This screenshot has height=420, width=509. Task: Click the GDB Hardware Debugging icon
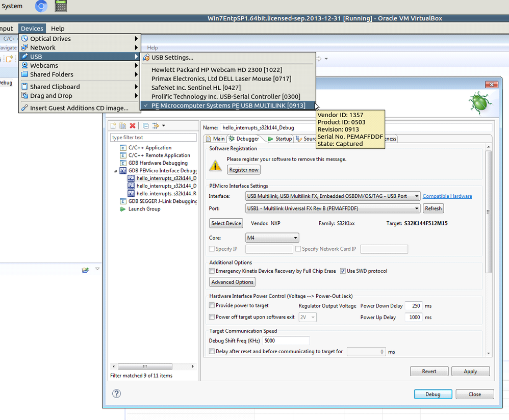(123, 163)
